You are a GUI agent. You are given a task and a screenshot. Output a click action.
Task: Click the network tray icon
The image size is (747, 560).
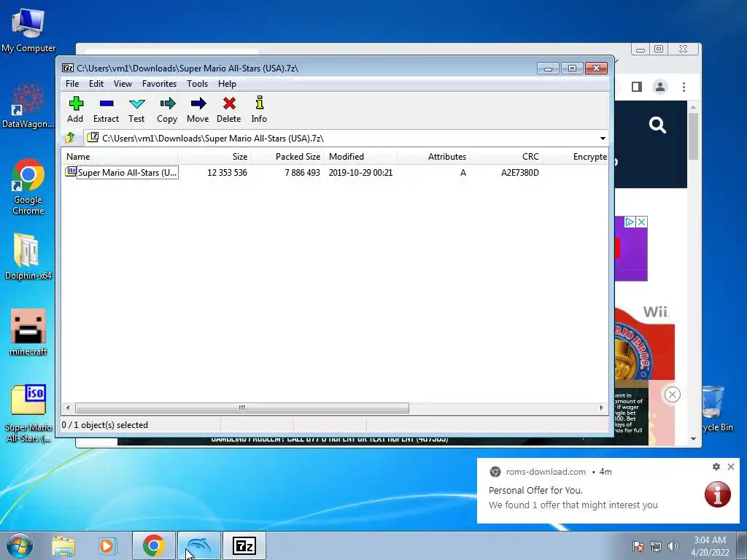[656, 546]
